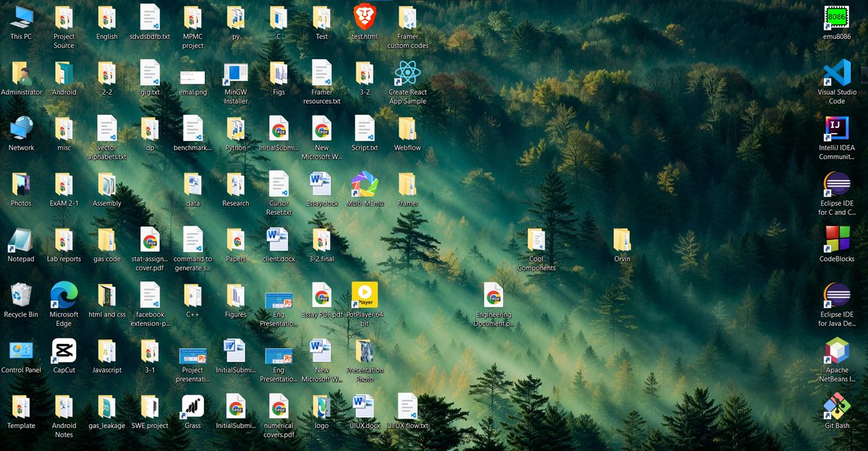This screenshot has height=451, width=868.
Task: Open the CapCut shortcut
Action: point(64,356)
